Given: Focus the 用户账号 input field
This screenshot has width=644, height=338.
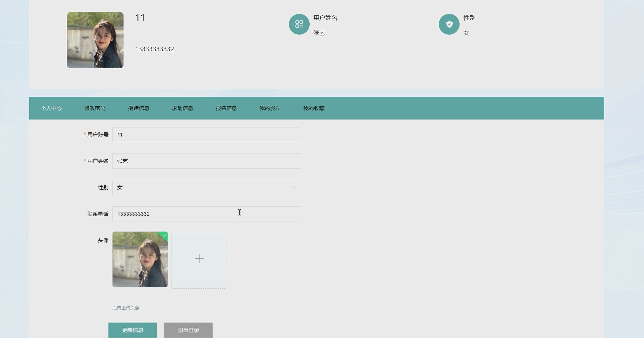Looking at the screenshot, I should 207,135.
